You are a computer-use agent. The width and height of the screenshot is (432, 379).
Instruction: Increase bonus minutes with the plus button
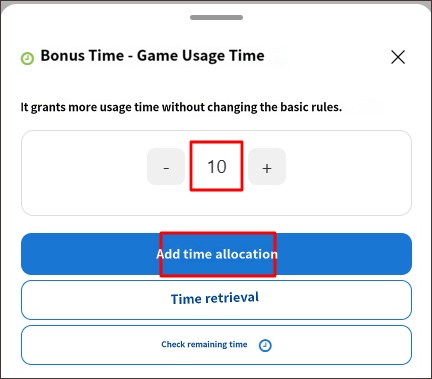tap(267, 167)
